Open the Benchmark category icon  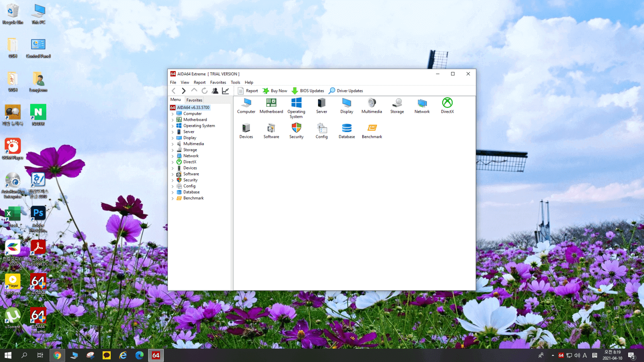click(372, 131)
